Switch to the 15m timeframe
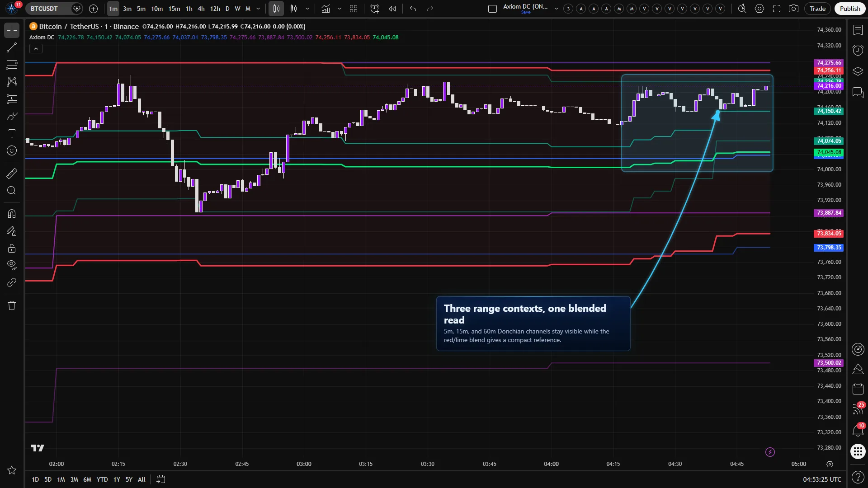The height and width of the screenshot is (488, 868). point(174,9)
